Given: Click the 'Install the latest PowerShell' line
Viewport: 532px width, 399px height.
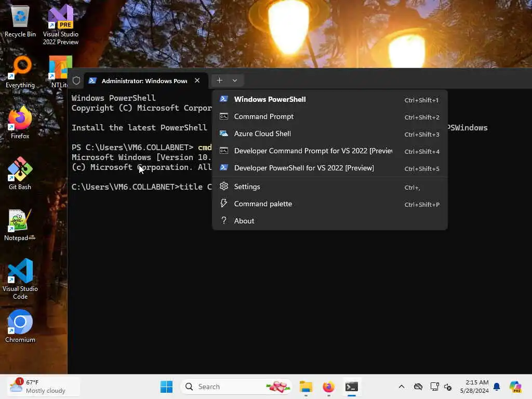Looking at the screenshot, I should click(x=139, y=128).
